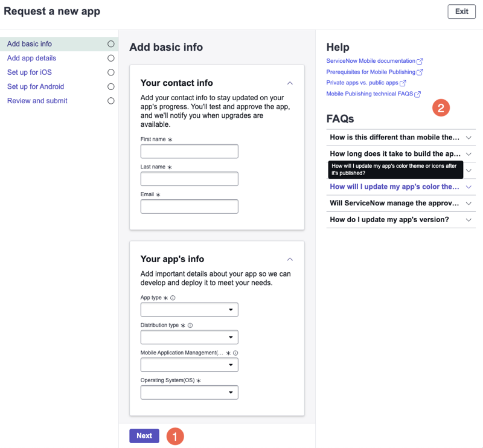Click external link icon after Private apps vs. public apps

click(403, 83)
